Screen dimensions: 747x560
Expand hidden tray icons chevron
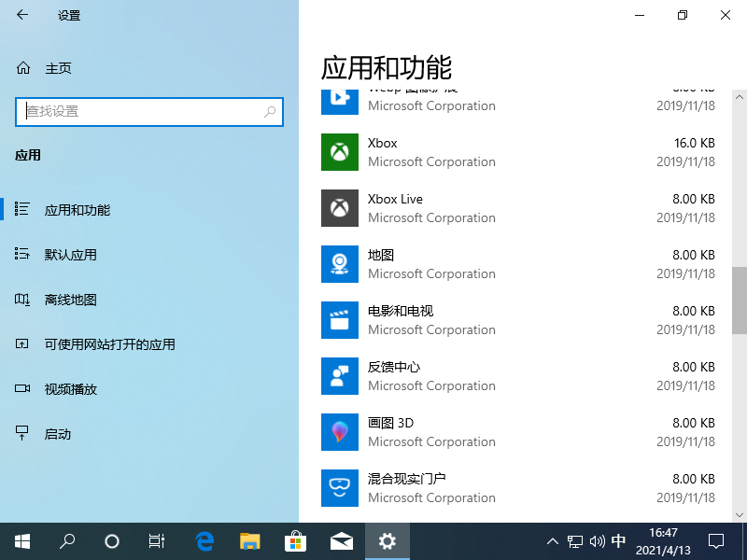(553, 541)
